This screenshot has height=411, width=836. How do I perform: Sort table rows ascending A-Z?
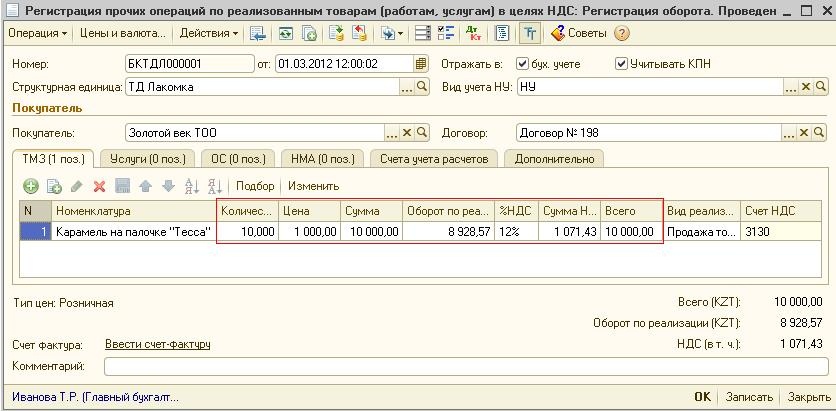click(x=189, y=186)
